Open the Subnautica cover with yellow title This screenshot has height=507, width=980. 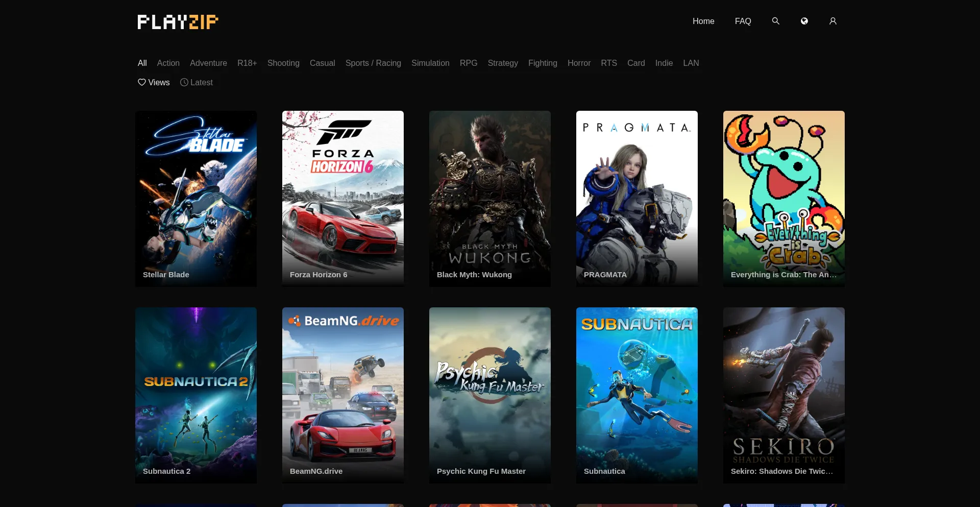[x=637, y=395]
